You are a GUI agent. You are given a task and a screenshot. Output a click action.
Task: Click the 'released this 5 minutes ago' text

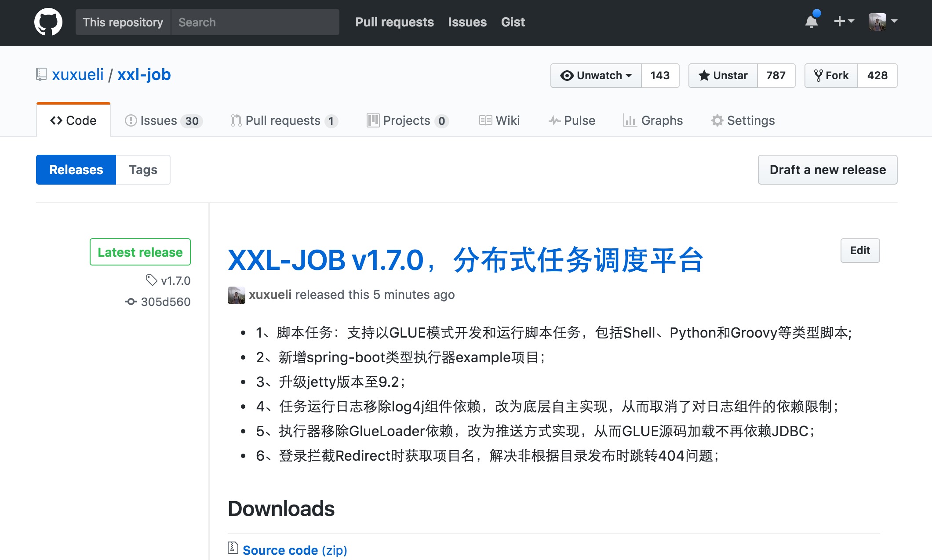point(375,295)
